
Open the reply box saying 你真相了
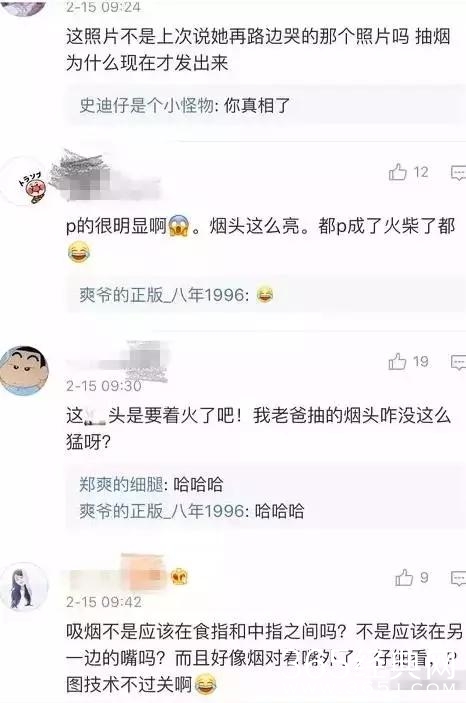click(x=266, y=106)
